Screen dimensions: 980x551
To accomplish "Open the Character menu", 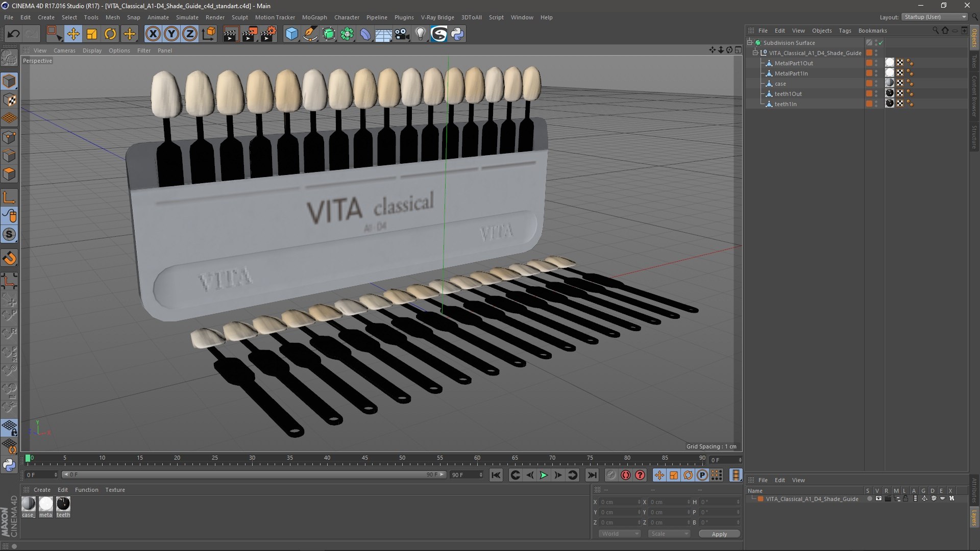I will tap(347, 17).
